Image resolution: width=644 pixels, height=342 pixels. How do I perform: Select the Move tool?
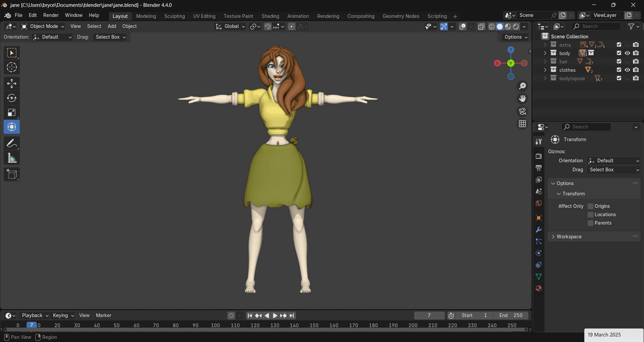tap(12, 84)
